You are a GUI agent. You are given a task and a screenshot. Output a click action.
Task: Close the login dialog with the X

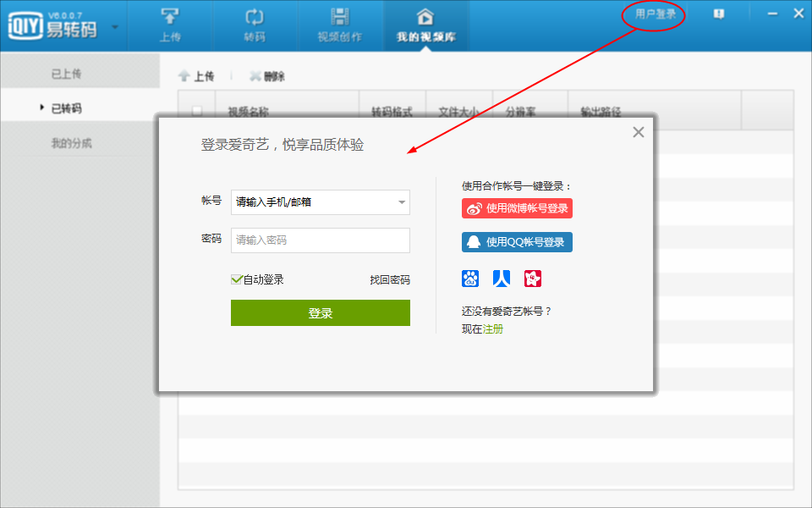[x=639, y=132]
